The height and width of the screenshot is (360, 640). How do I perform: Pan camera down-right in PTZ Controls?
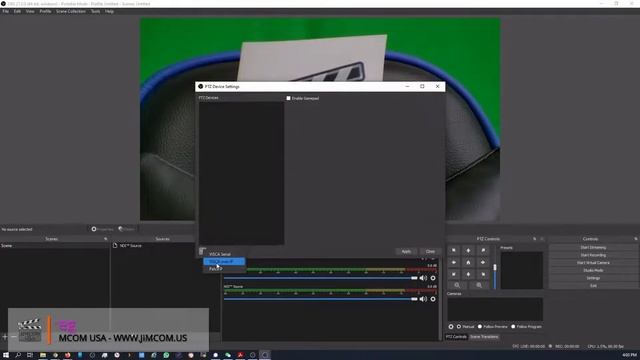click(483, 274)
